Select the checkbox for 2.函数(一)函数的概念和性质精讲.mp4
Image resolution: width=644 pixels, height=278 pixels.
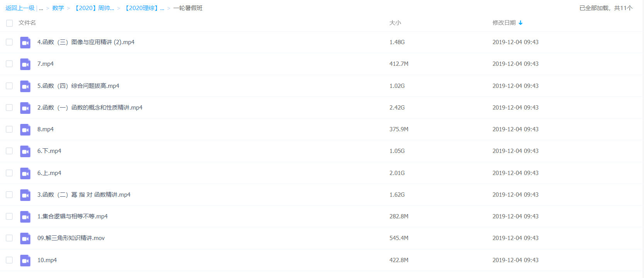[9, 108]
